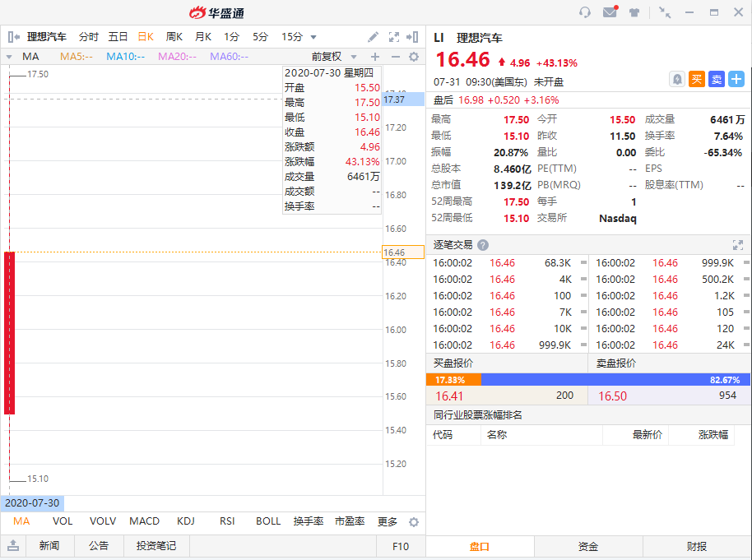Collapse the MA indicator row arrow

pos(9,57)
